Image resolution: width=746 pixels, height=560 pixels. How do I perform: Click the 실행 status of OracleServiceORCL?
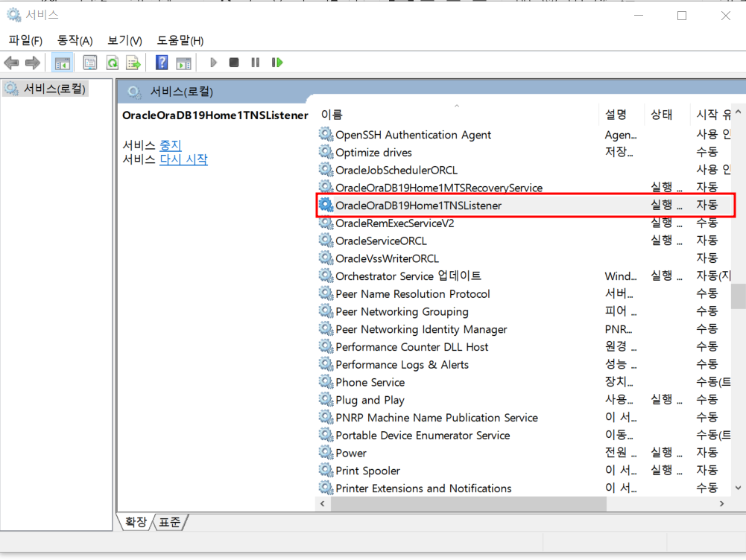[x=666, y=241]
